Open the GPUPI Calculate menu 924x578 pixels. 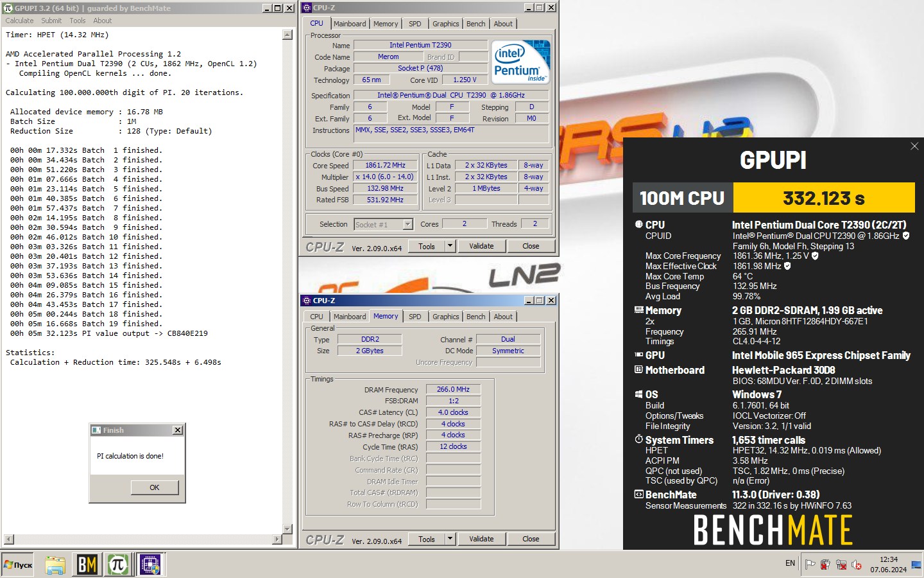tap(19, 21)
